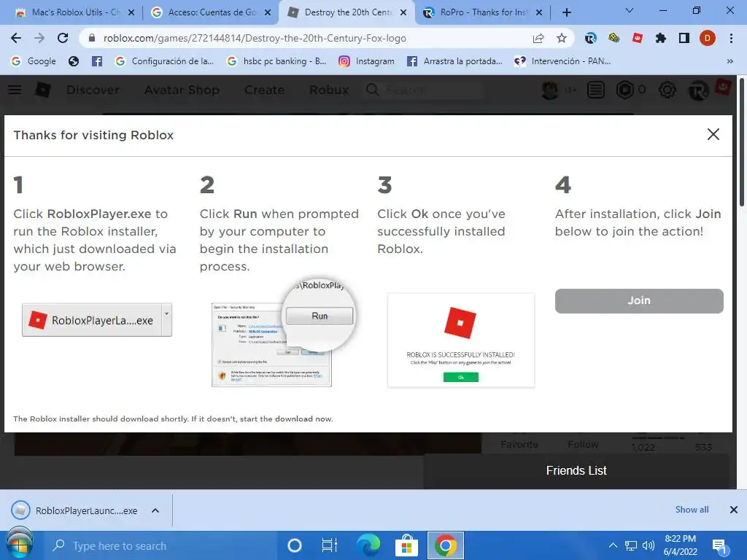Open Configuración de la... bookmark
Viewport: 747px width, 560px height.
pyautogui.click(x=165, y=61)
